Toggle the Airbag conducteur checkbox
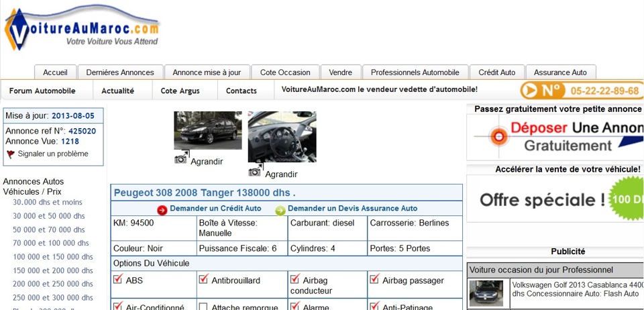The height and width of the screenshot is (310, 644). (x=294, y=279)
